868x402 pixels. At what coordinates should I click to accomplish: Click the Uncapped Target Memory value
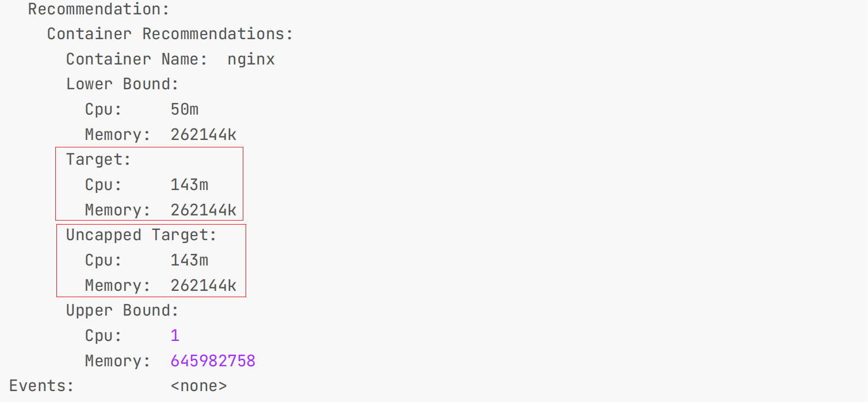tap(204, 286)
